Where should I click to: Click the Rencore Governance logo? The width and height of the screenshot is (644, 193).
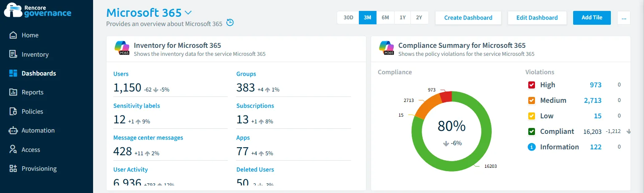[x=37, y=10]
